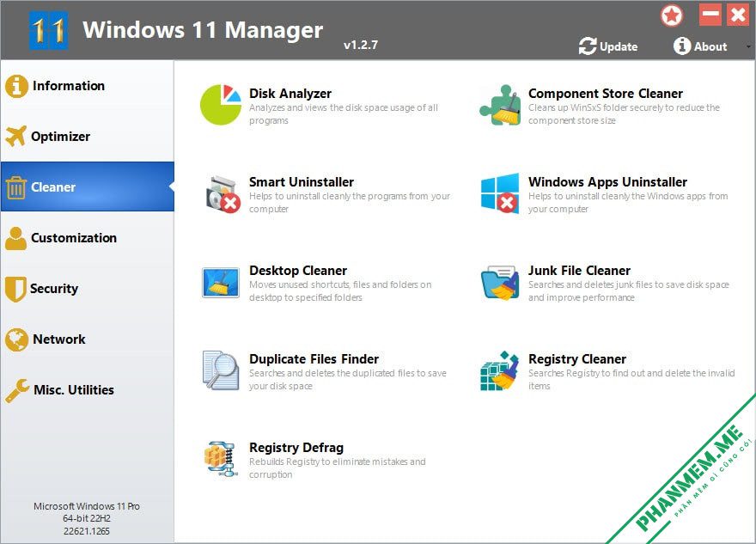Click the Windows 11 Manager title text
The width and height of the screenshot is (756, 544).
203,30
